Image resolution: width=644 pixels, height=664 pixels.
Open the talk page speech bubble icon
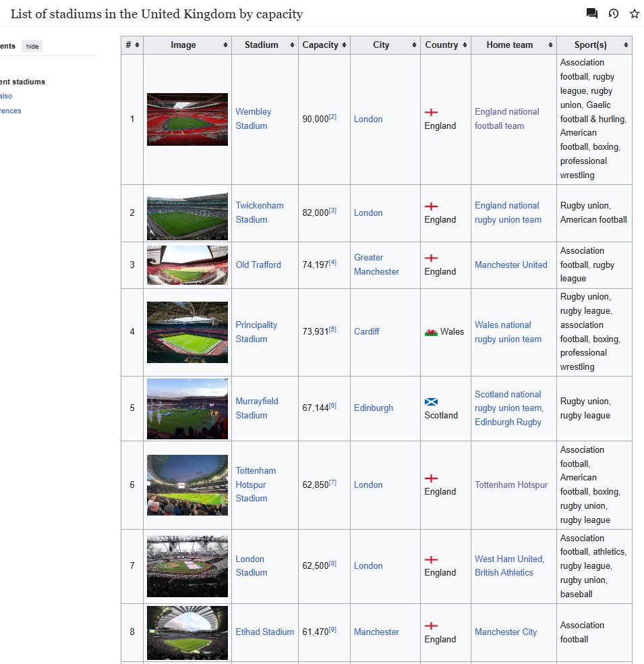tap(591, 13)
